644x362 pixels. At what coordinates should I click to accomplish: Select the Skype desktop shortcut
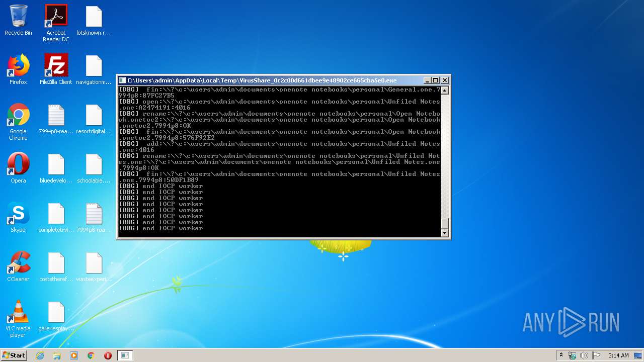[x=18, y=218]
